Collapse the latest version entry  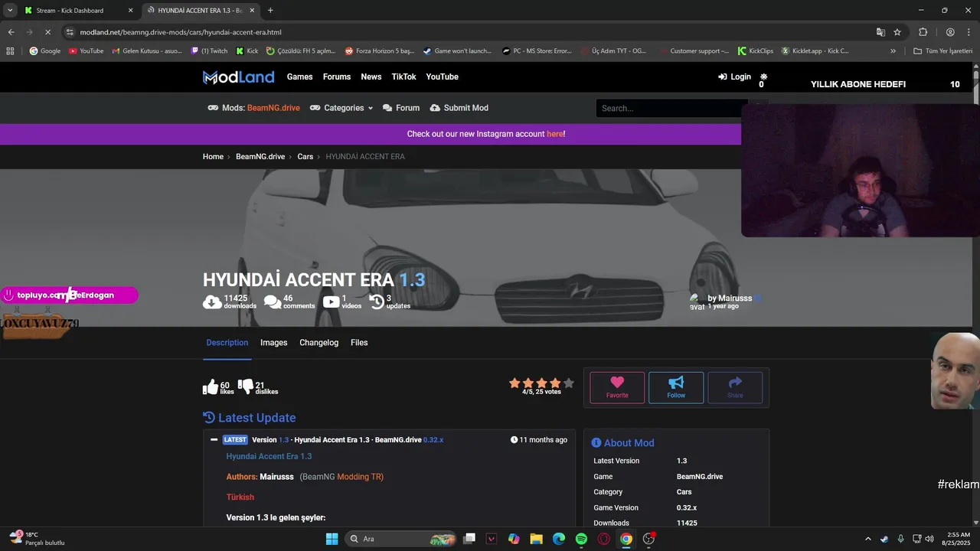pyautogui.click(x=214, y=440)
